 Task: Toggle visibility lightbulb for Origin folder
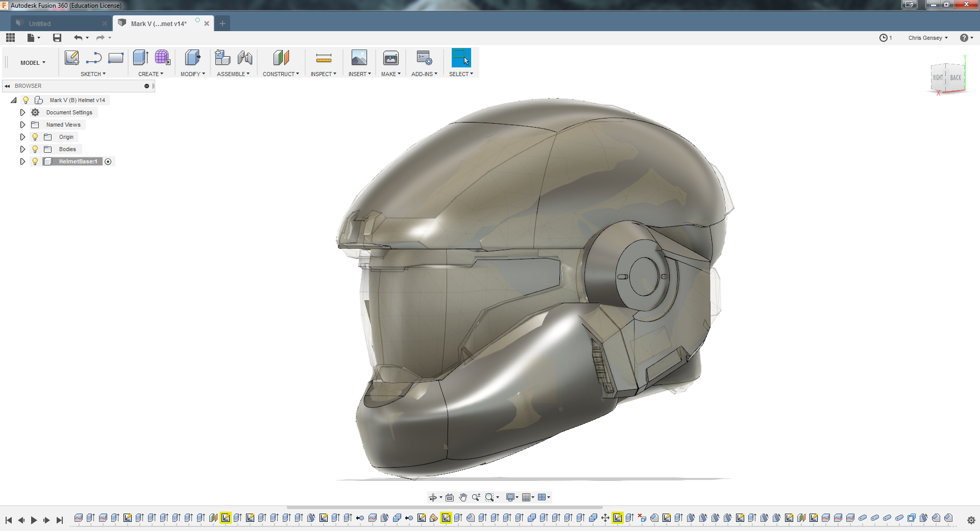[35, 137]
